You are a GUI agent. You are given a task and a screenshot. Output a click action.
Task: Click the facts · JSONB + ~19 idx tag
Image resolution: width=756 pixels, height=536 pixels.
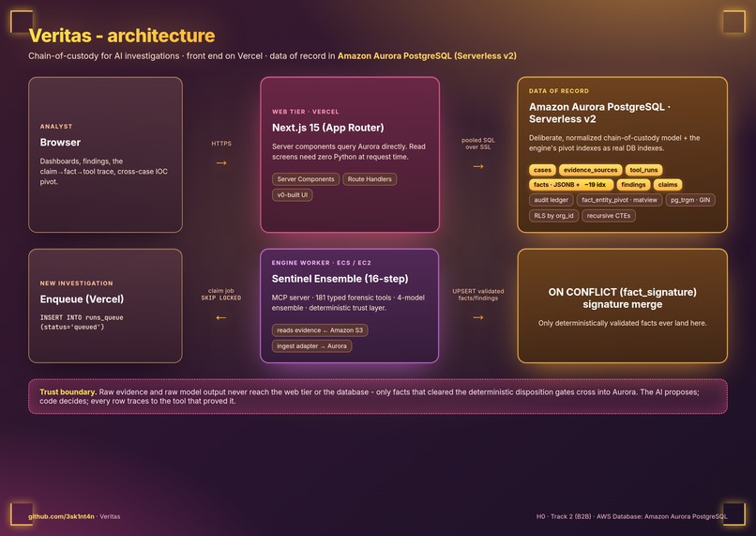point(571,185)
